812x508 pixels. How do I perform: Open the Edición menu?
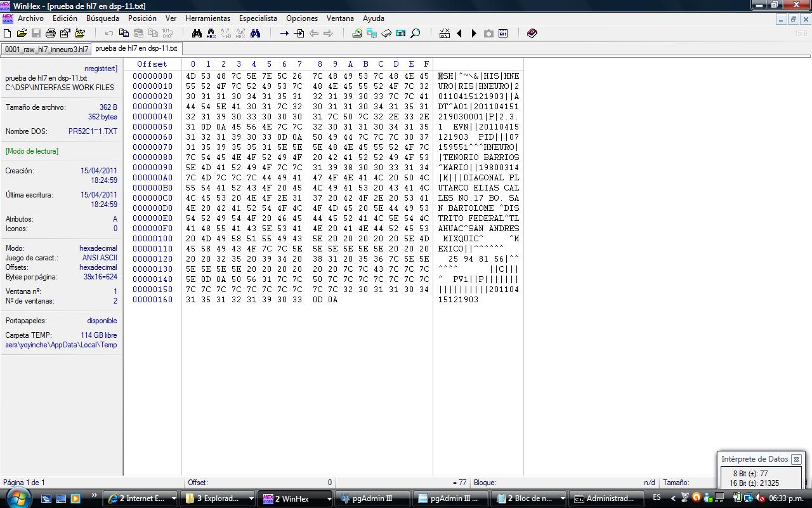point(65,18)
